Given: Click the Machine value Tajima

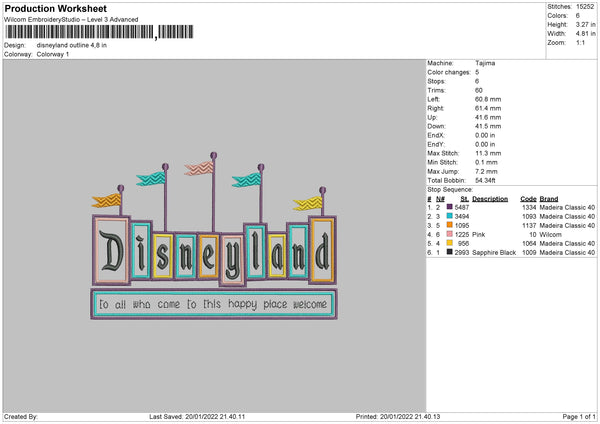Looking at the screenshot, I should [x=485, y=63].
